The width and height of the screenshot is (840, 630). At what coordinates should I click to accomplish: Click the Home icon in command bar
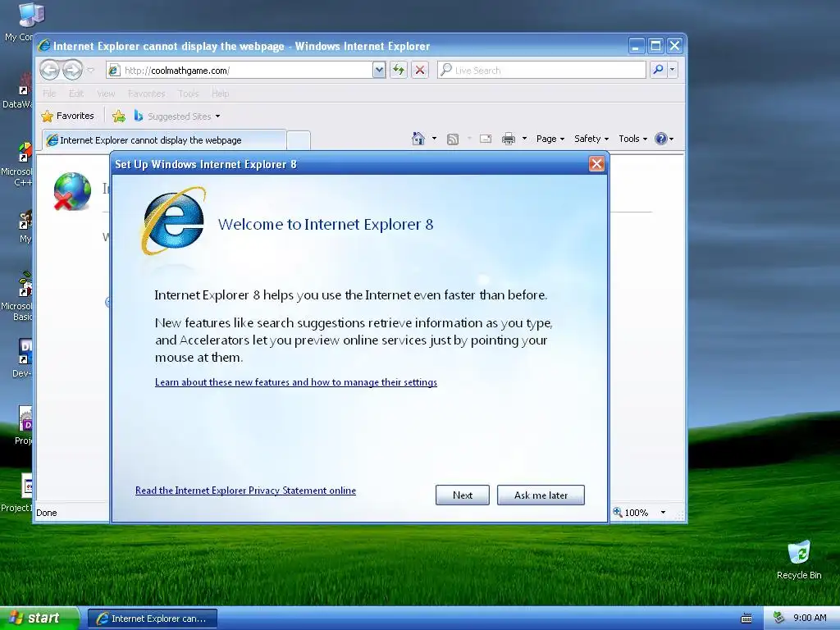[x=418, y=139]
